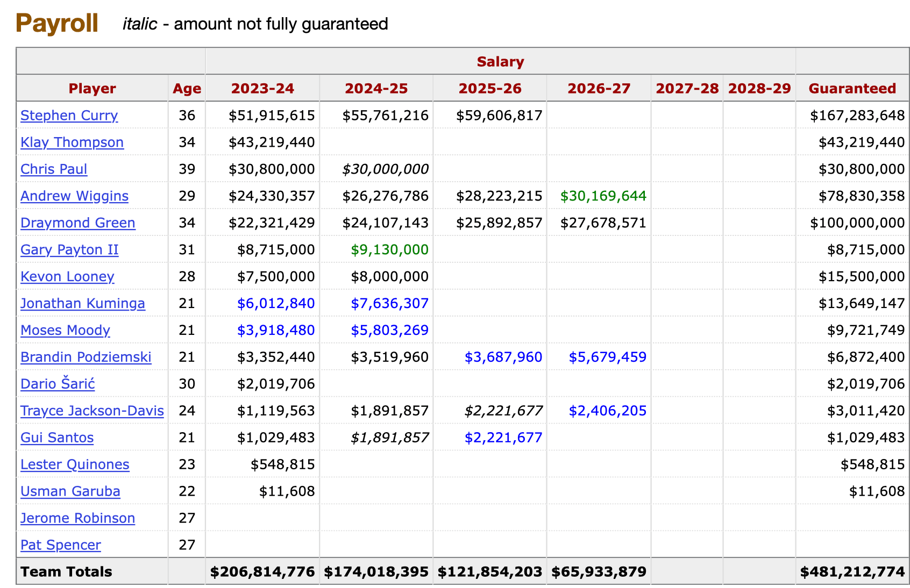
Task: Click Chris Paul's $30,800,000 2023-24 salary
Action: click(x=272, y=169)
